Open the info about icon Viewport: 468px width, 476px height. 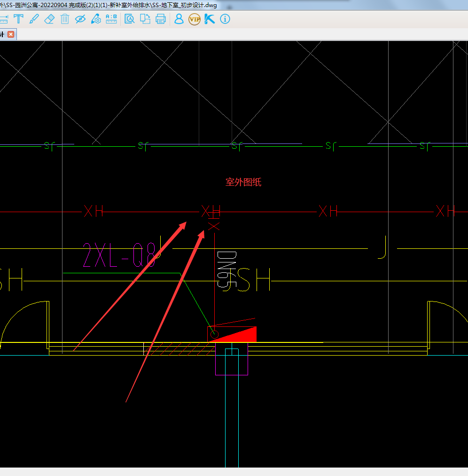225,19
